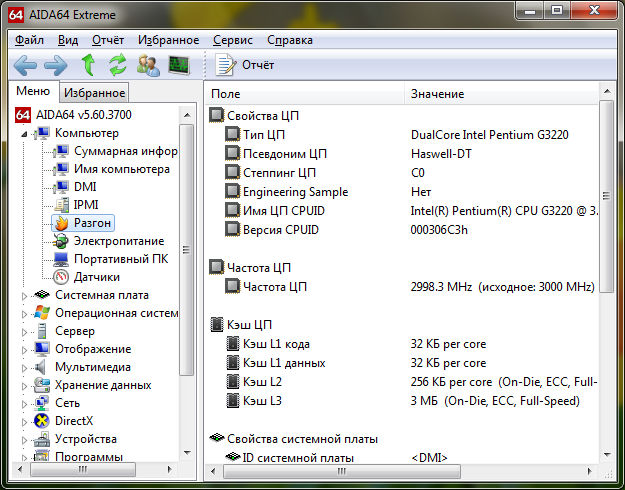
Task: Open the Избранное menu in menu bar
Action: pos(168,40)
